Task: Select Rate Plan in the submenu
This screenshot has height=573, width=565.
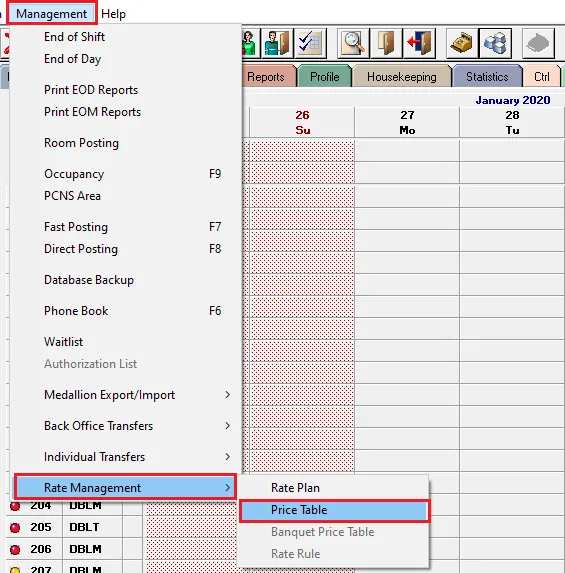Action: [334, 488]
